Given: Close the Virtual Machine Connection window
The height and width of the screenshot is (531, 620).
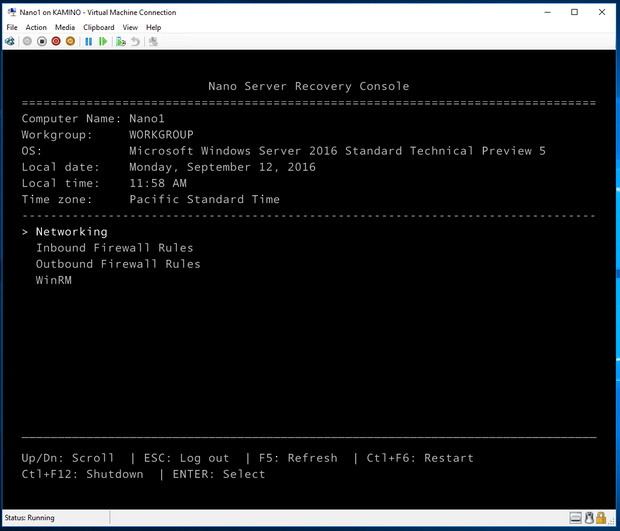Looking at the screenshot, I should [x=602, y=12].
